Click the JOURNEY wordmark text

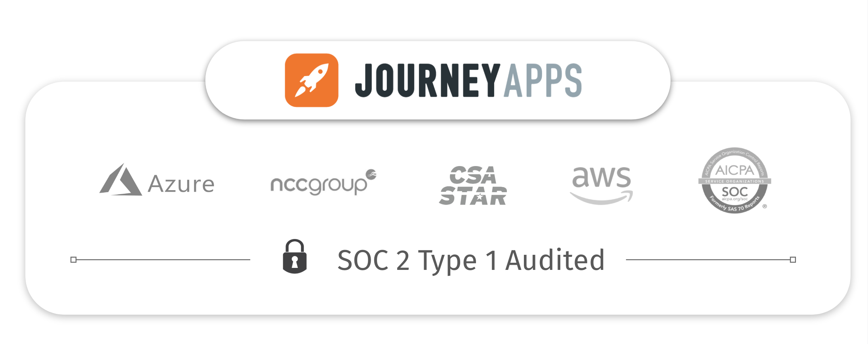coord(428,80)
